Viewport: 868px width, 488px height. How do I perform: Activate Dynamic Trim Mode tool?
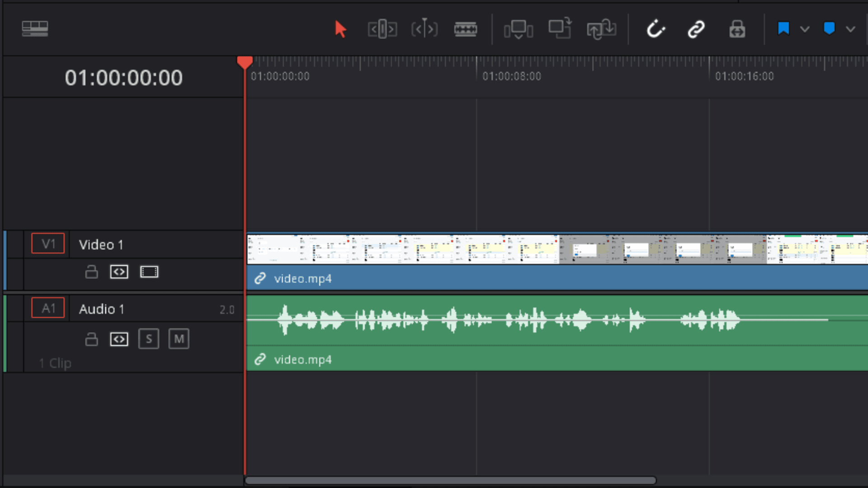point(424,29)
